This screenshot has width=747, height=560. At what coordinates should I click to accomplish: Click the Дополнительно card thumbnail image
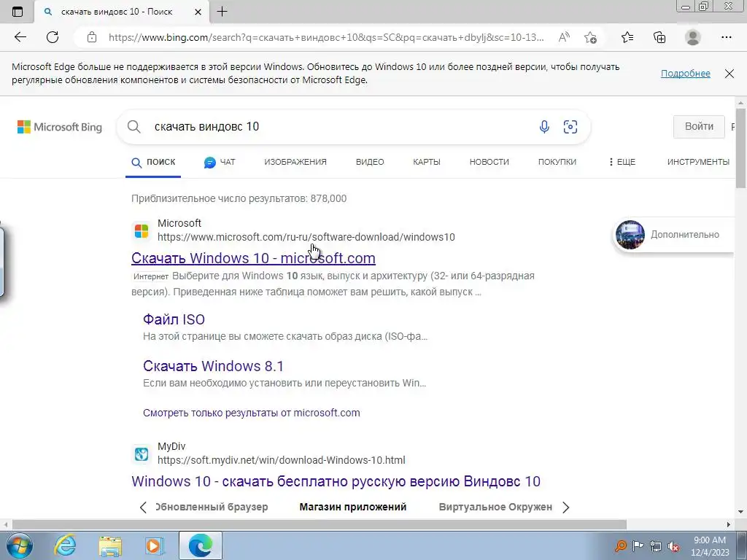coord(630,234)
